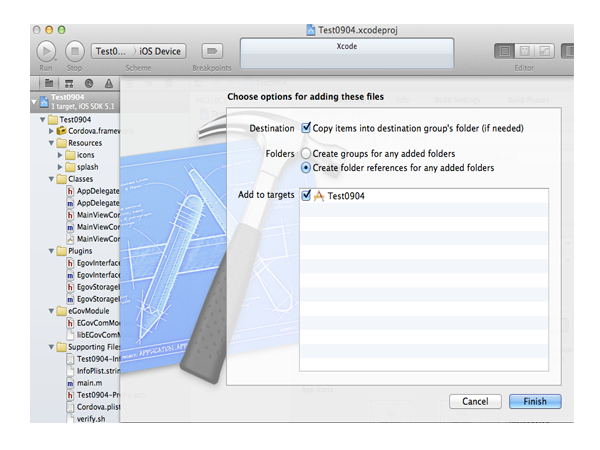Expand the Cordova.framework disclosure triangle

point(51,131)
